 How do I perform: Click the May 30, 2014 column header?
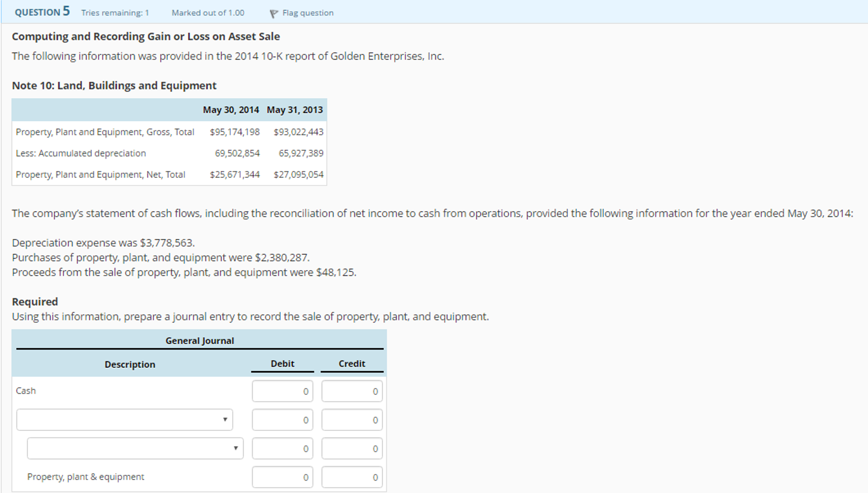231,110
